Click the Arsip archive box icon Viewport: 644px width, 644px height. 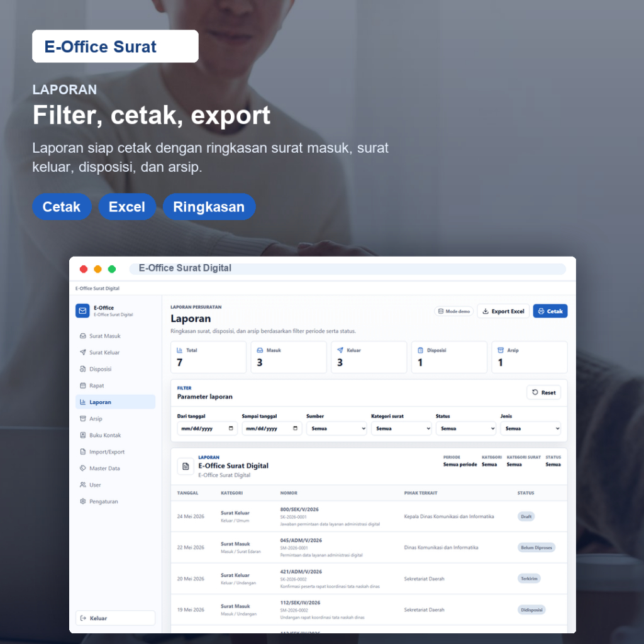click(82, 418)
